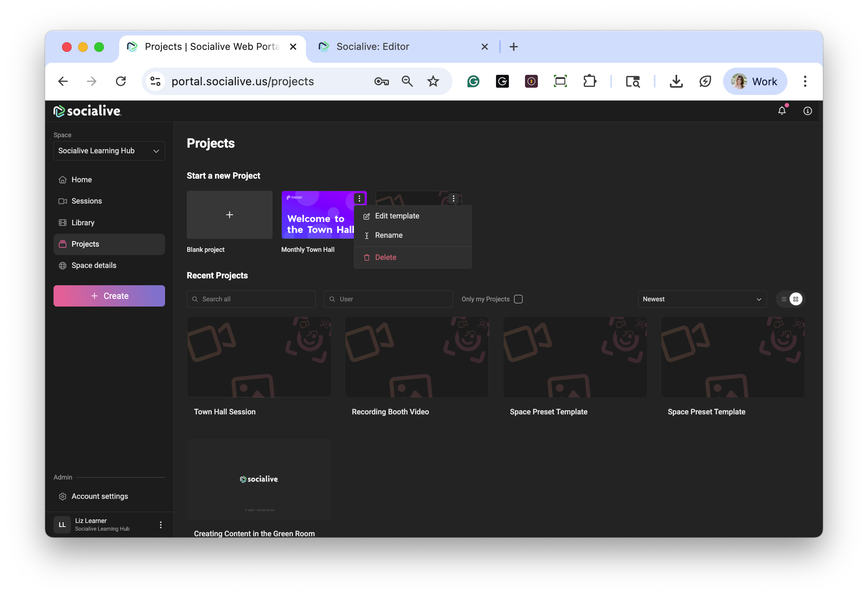Click the info circle icon

tap(807, 111)
